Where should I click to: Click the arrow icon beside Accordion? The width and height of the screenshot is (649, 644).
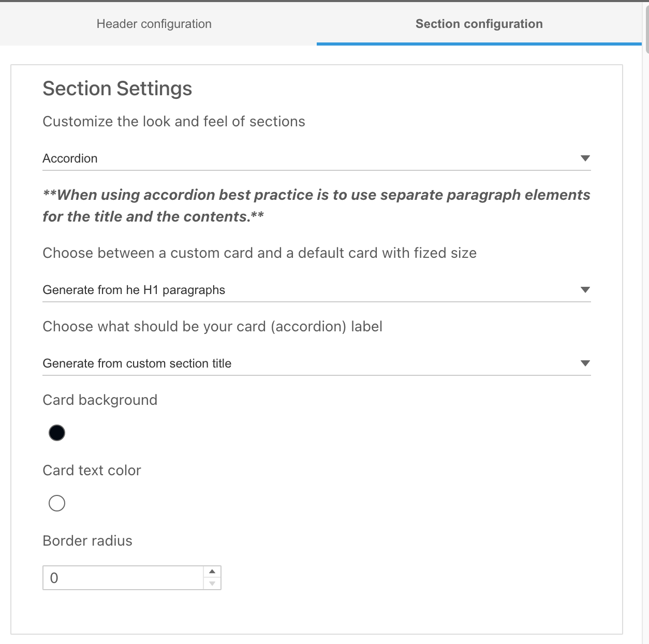(x=585, y=158)
